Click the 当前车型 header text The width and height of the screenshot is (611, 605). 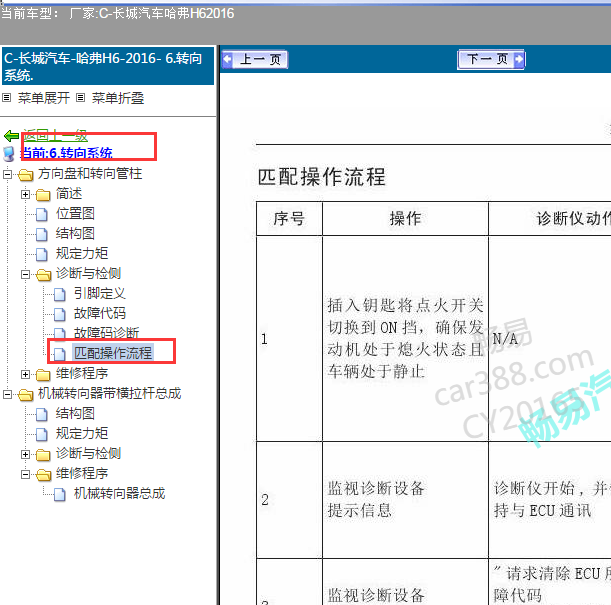pyautogui.click(x=118, y=14)
